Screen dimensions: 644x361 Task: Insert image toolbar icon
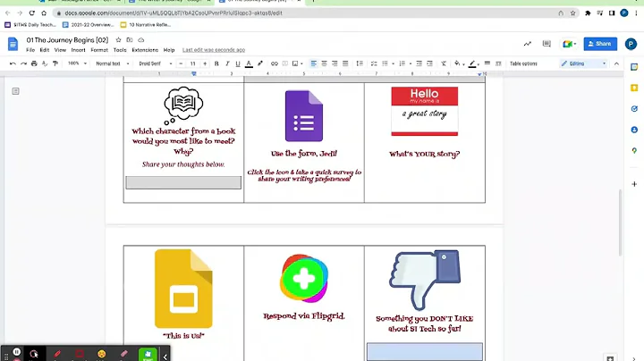pos(295,63)
